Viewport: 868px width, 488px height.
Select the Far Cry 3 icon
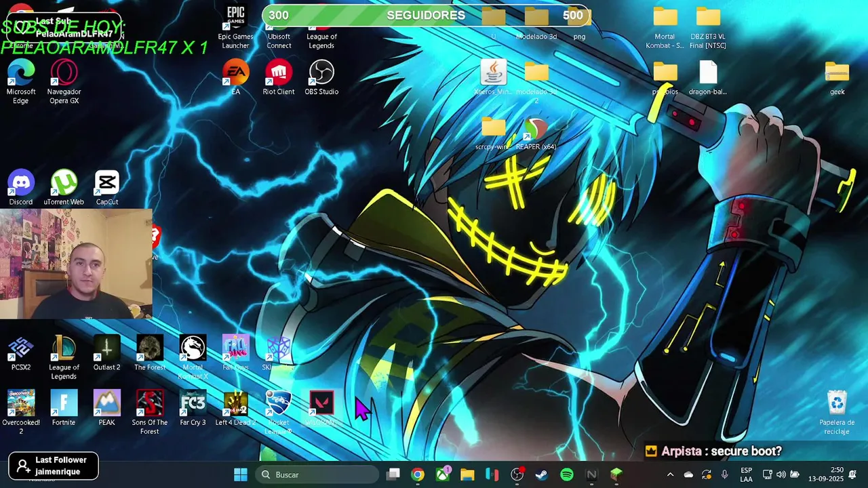[193, 408]
